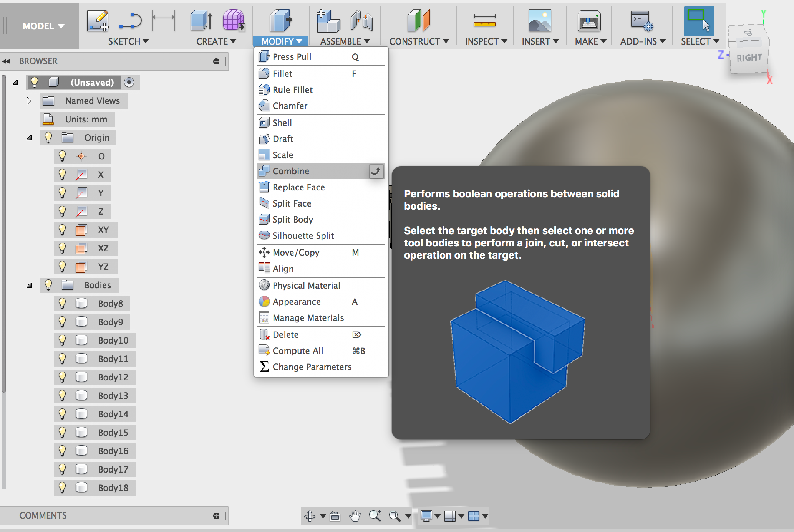
Task: Open the CREATE dropdown menu
Action: 216,41
